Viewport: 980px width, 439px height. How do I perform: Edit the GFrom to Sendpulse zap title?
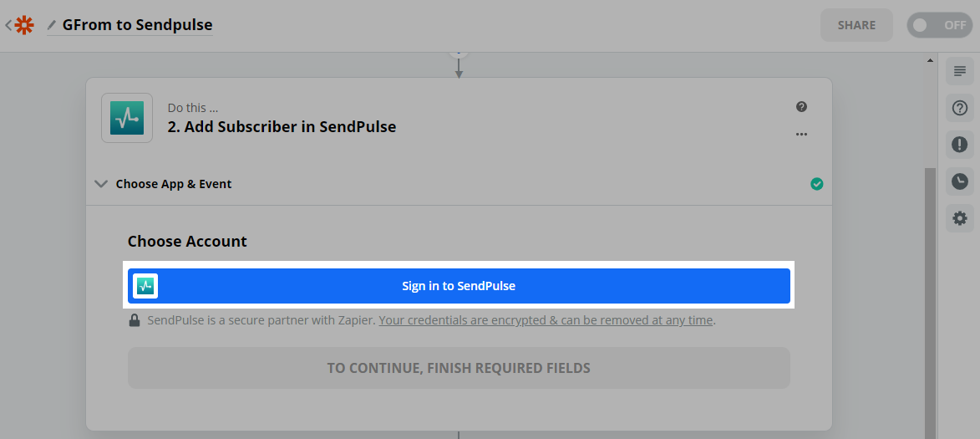click(138, 25)
